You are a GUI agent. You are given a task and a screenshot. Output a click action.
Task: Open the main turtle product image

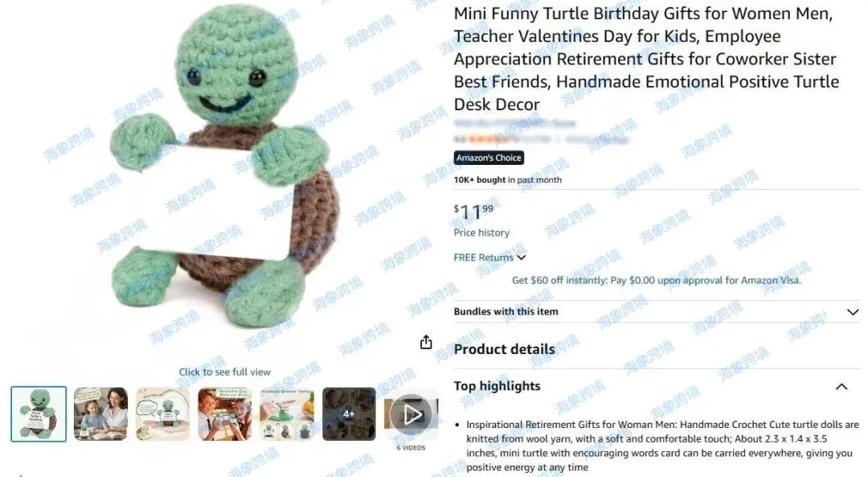click(224, 172)
